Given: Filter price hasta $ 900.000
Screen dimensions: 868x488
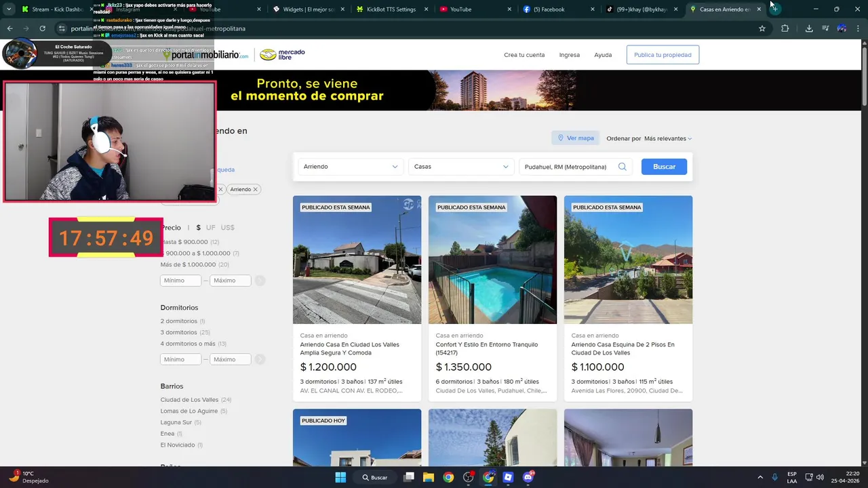Looking at the screenshot, I should (184, 242).
